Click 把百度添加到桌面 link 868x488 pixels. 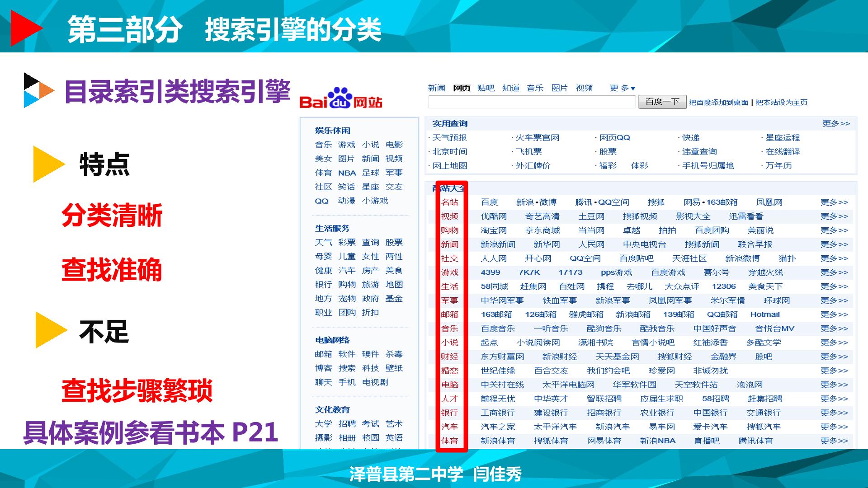tap(719, 103)
